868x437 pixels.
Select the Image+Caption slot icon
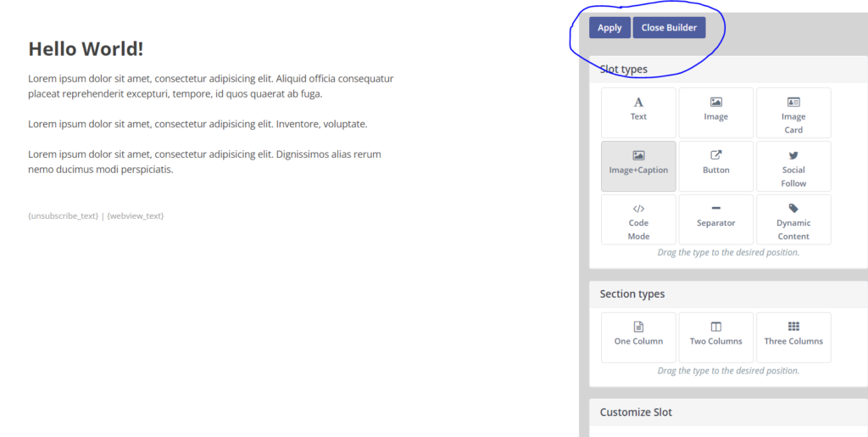(x=638, y=155)
